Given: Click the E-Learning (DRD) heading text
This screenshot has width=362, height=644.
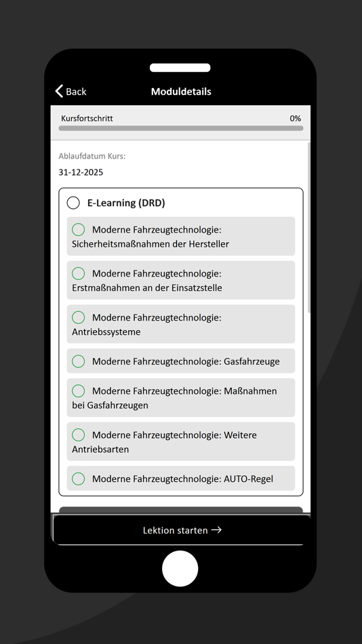Looking at the screenshot, I should (x=126, y=203).
